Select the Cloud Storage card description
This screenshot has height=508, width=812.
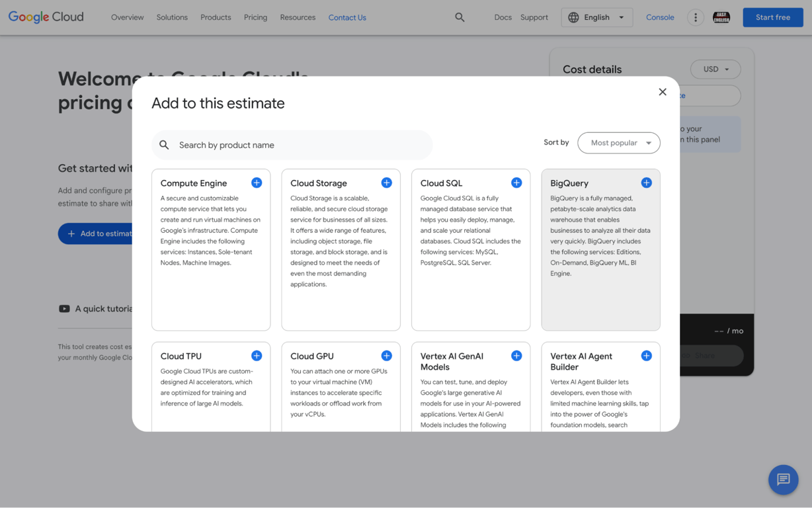tap(339, 241)
